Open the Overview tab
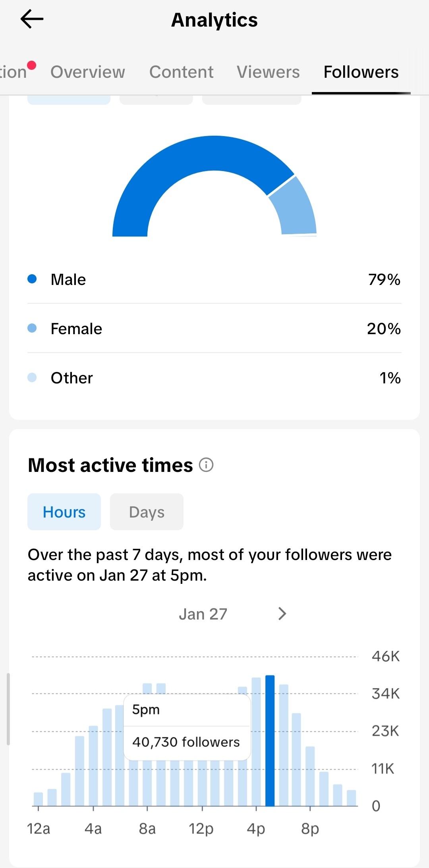The image size is (429, 868). click(88, 72)
